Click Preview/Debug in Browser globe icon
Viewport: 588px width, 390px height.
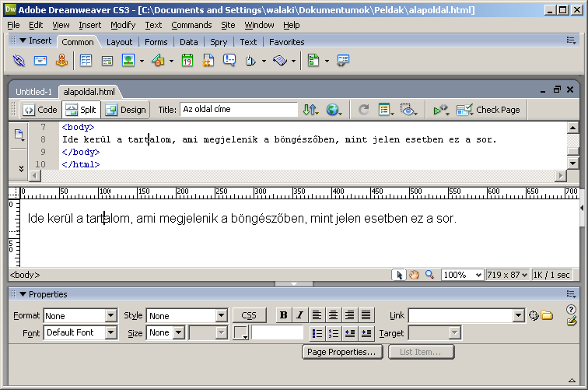coord(334,110)
